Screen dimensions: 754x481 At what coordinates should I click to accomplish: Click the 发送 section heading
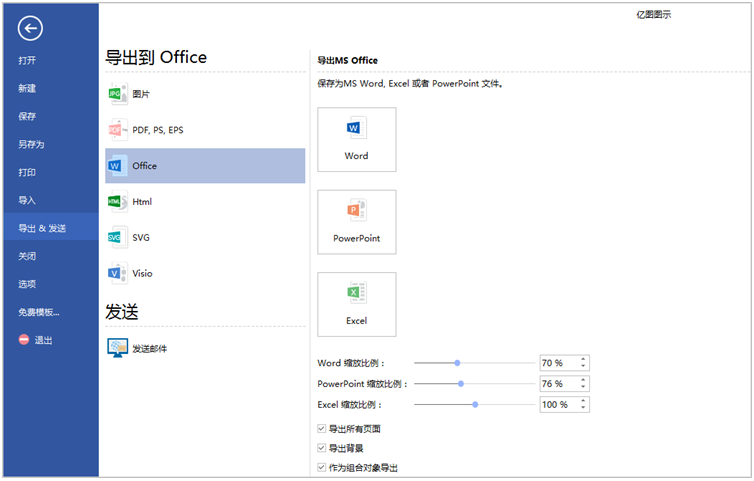122,312
